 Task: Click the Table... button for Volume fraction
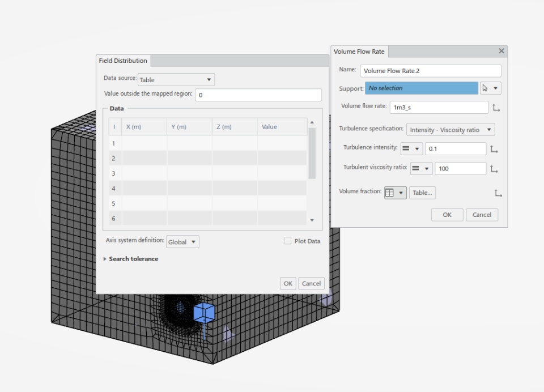[422, 193]
